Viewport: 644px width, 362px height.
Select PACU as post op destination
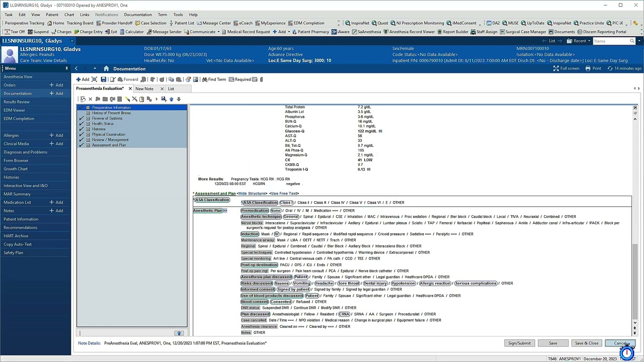click(284, 265)
